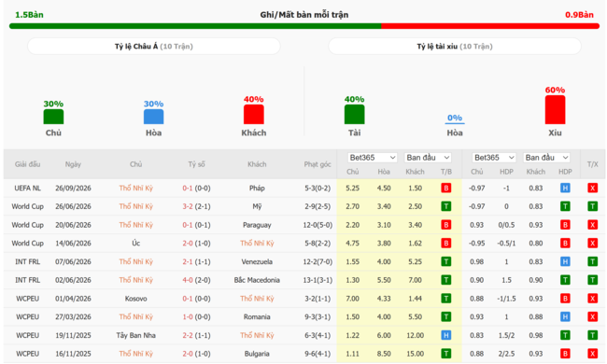Click the red Khách 40% bar

coord(254,115)
